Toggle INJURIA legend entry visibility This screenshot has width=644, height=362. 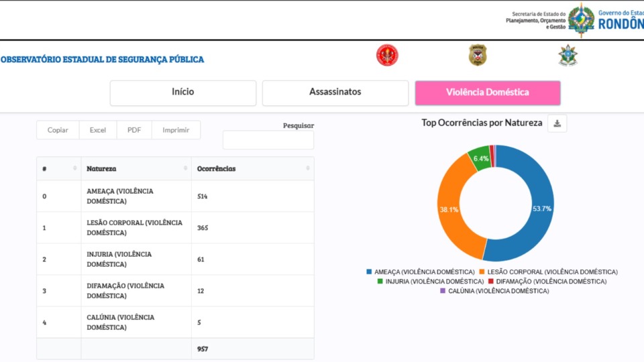430,282
